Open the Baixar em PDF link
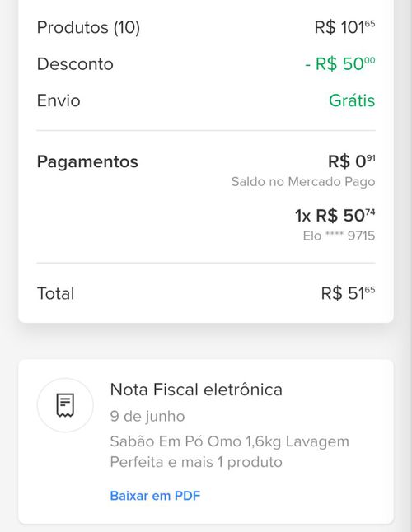Image resolution: width=412 pixels, height=532 pixels. tap(155, 496)
